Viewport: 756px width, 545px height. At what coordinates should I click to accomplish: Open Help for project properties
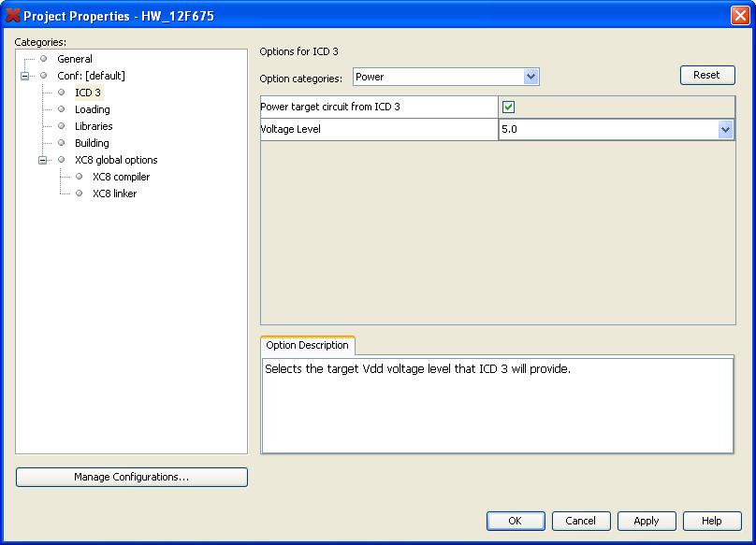[712, 521]
